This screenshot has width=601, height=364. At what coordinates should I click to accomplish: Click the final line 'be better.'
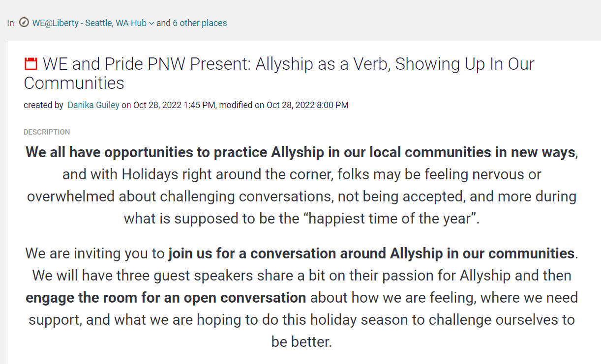coord(302,341)
